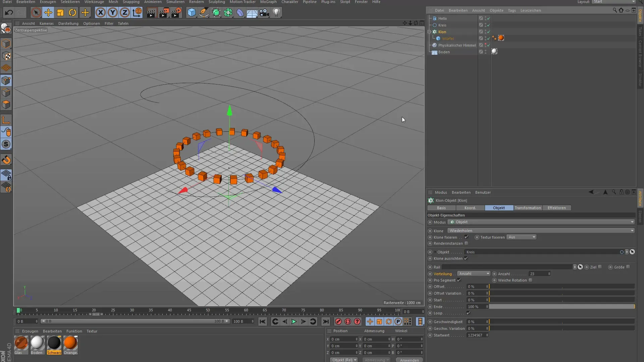
Task: Switch to axis mode tool
Action: pyautogui.click(x=6, y=120)
